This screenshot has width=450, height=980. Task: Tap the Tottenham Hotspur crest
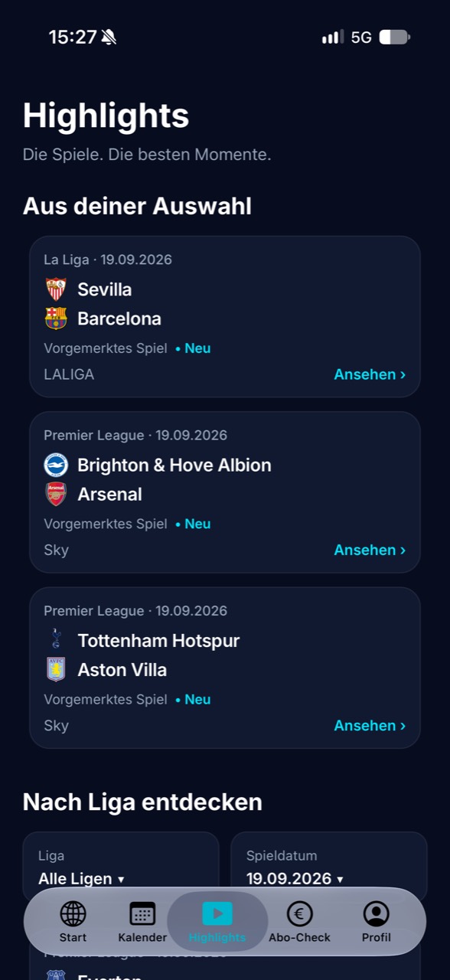56,640
